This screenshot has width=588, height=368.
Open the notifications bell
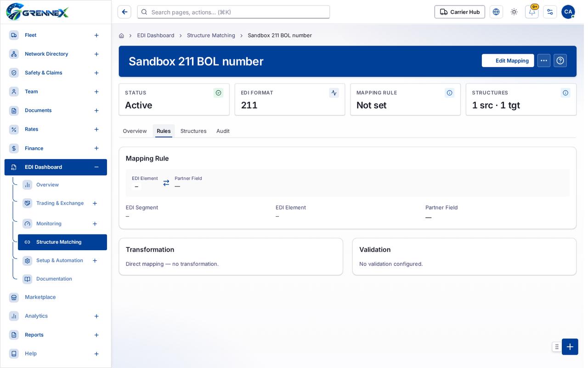[x=532, y=12]
